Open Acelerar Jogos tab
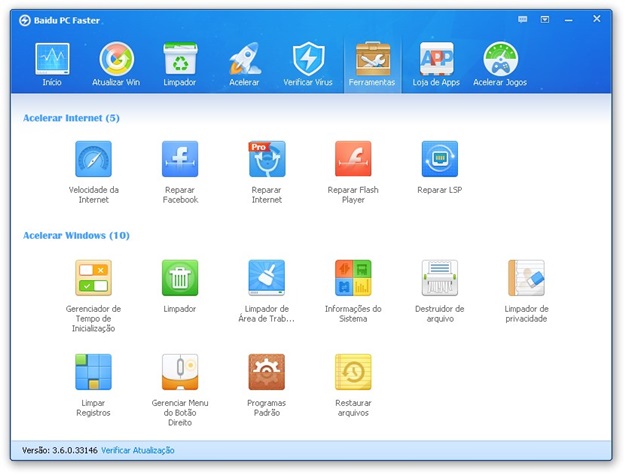The height and width of the screenshot is (475, 625). [x=500, y=65]
